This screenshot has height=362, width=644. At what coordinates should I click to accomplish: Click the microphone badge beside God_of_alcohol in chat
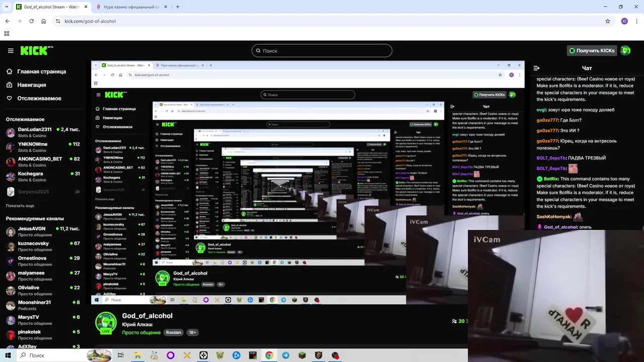539,227
